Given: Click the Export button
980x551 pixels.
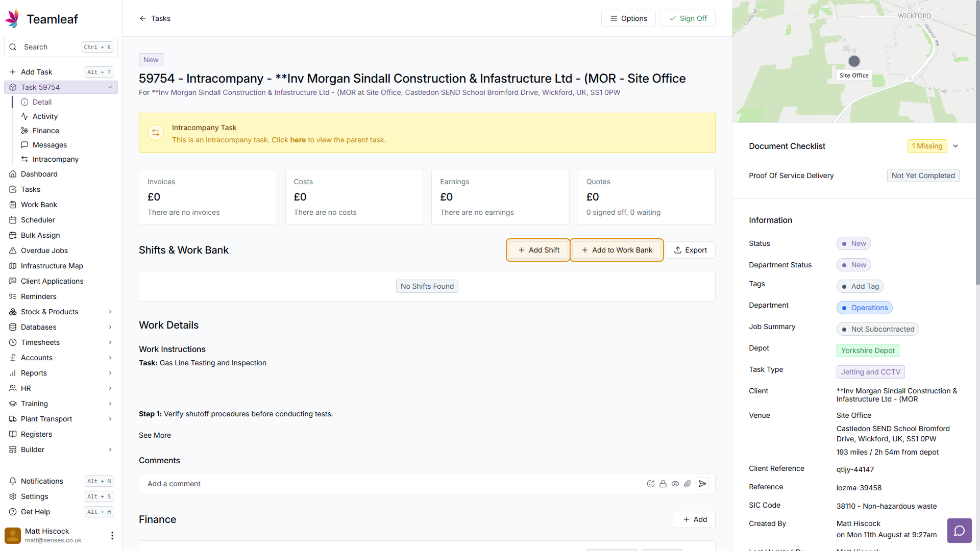Looking at the screenshot, I should point(690,250).
